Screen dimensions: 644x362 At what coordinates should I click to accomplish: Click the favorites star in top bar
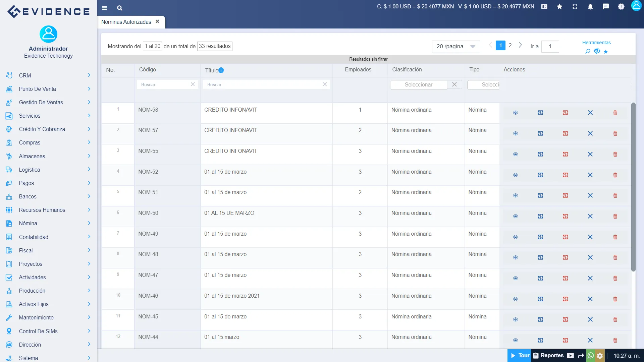(x=559, y=7)
